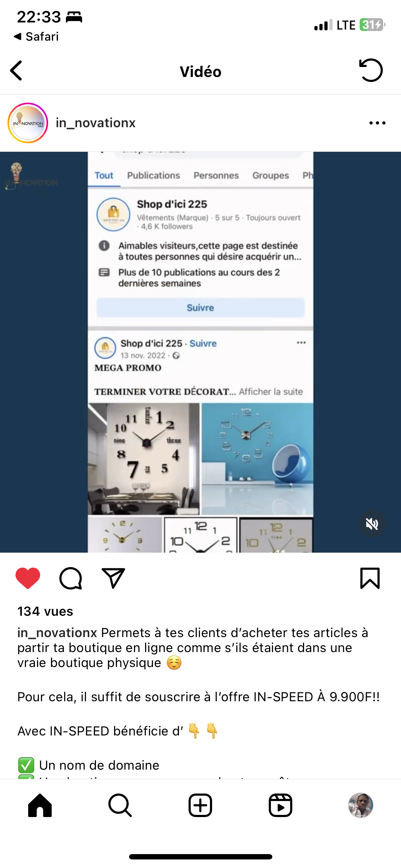Open the in_novationx username at post top
401x868 pixels.
coord(96,123)
